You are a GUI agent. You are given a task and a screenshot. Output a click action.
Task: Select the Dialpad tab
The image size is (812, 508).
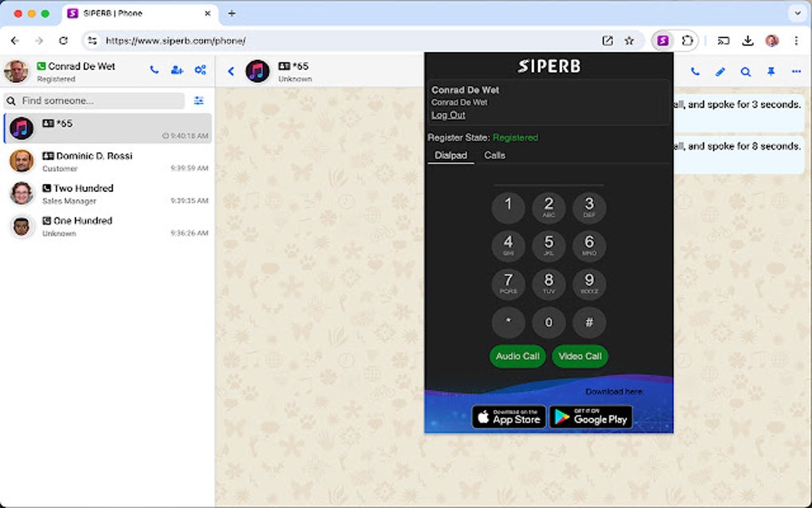(451, 155)
